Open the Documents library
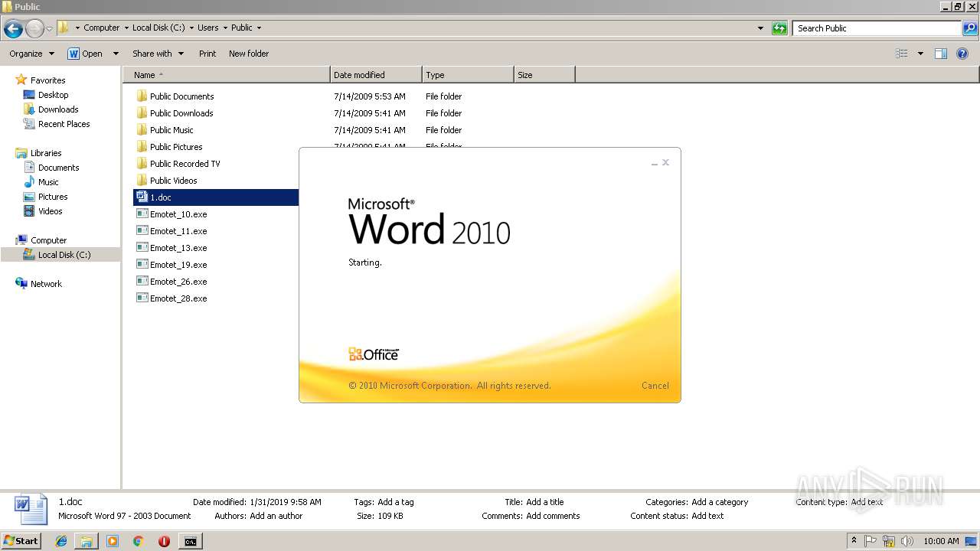 point(58,168)
